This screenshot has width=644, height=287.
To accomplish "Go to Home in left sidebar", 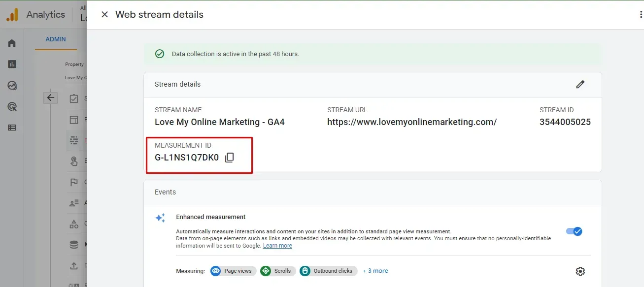I will (x=12, y=43).
